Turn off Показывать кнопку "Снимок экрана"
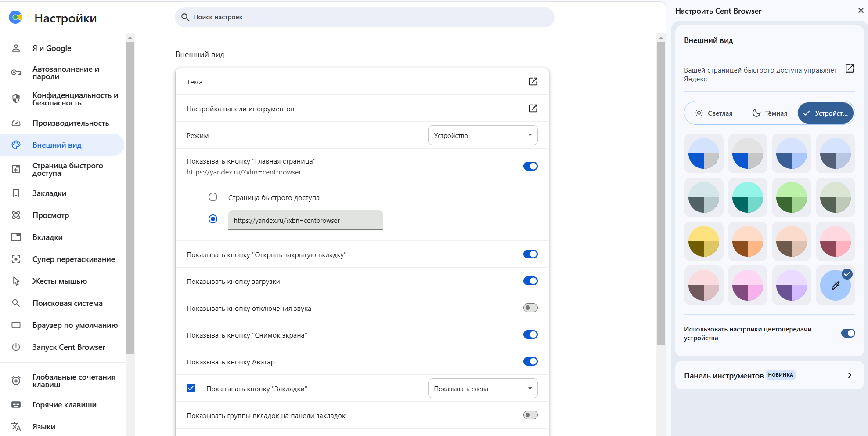Image resolution: width=868 pixels, height=436 pixels. click(x=530, y=334)
